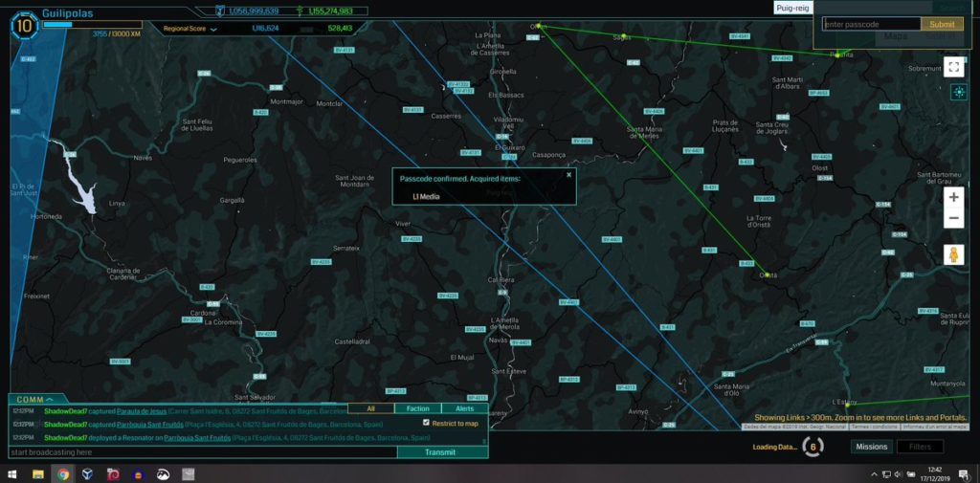Zoom in the map with plus button
The width and height of the screenshot is (980, 483).
pos(954,197)
